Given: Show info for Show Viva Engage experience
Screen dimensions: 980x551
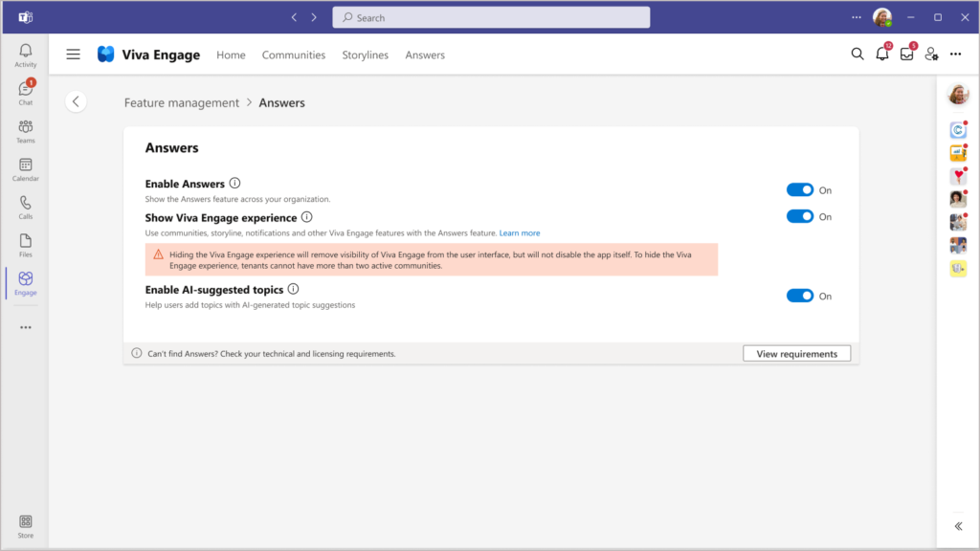Looking at the screenshot, I should (307, 217).
